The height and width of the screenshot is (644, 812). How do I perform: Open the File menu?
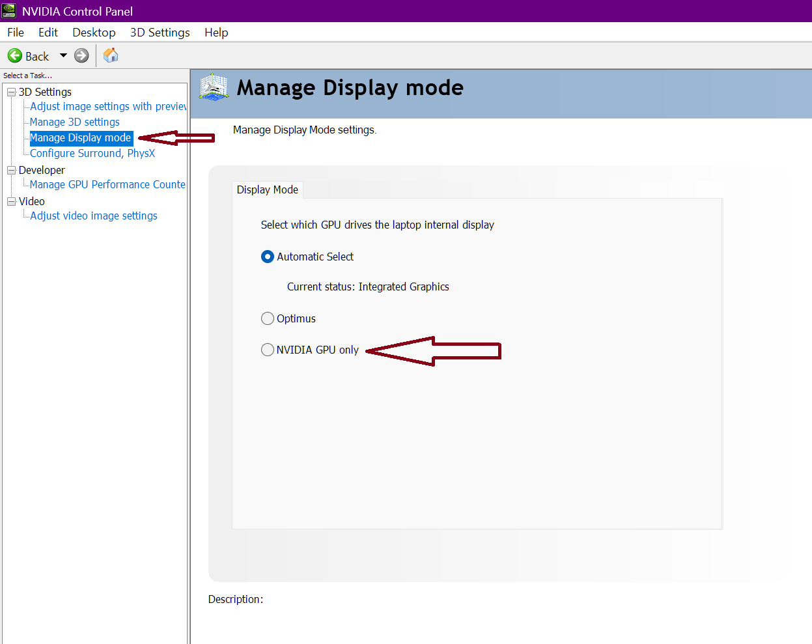coord(16,33)
